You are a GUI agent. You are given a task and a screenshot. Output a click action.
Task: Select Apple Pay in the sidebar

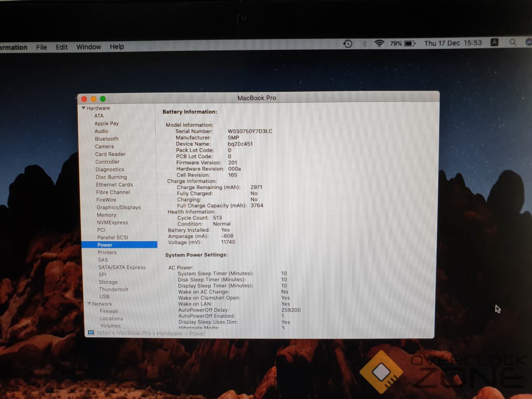point(107,124)
